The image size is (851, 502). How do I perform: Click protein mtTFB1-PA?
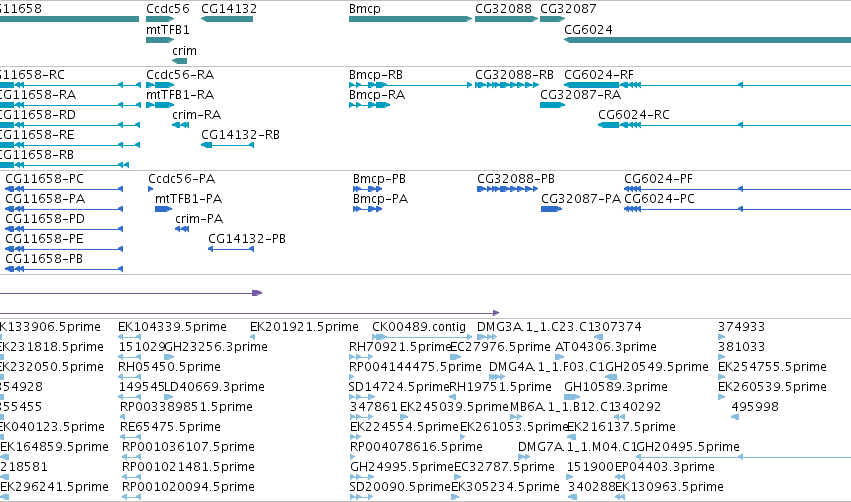[x=189, y=199]
